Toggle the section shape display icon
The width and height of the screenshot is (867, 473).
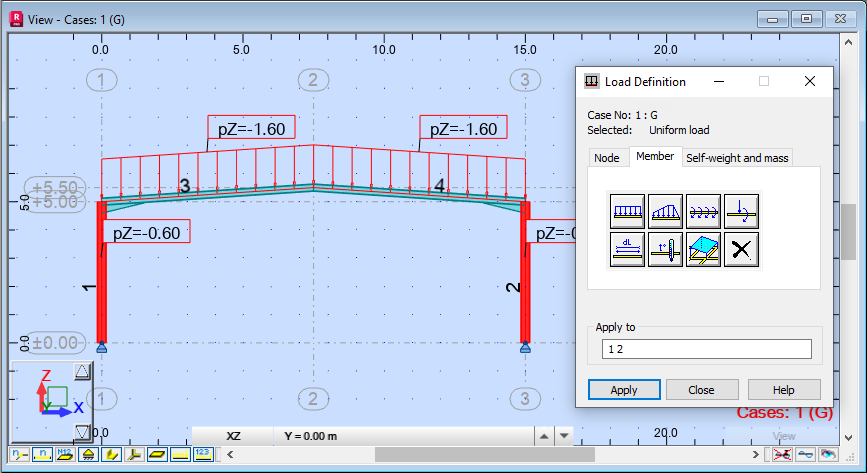(x=112, y=455)
